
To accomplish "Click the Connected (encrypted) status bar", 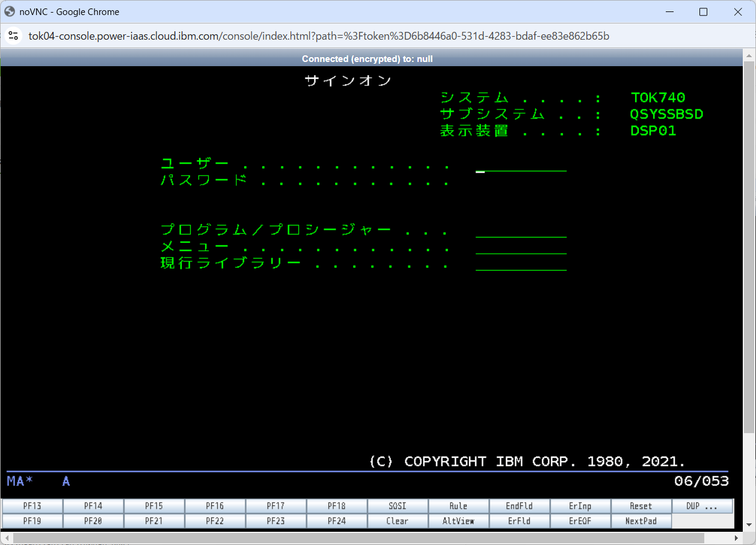I will (x=367, y=58).
